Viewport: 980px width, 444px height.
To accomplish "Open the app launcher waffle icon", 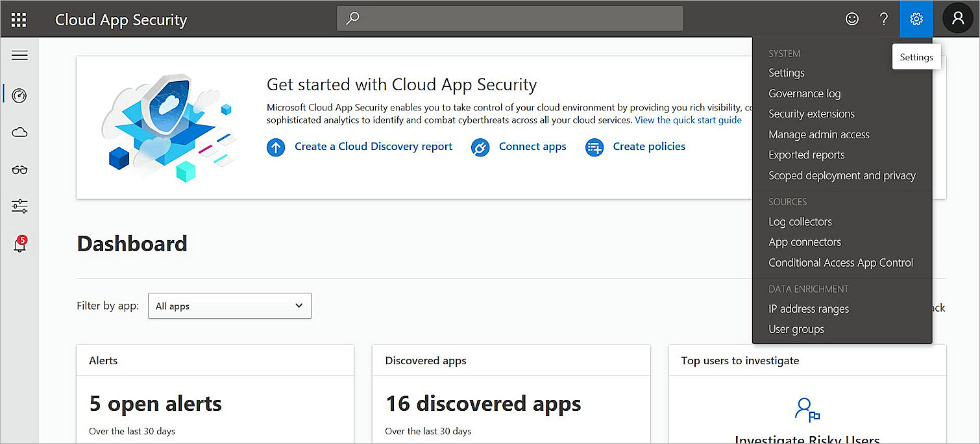I will pyautogui.click(x=19, y=19).
